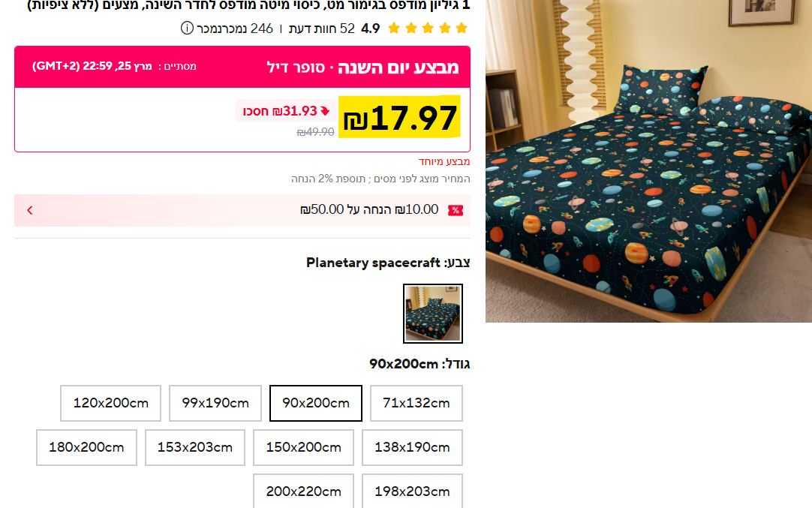
Task: Open the 52 reviews link
Action: tap(322, 29)
